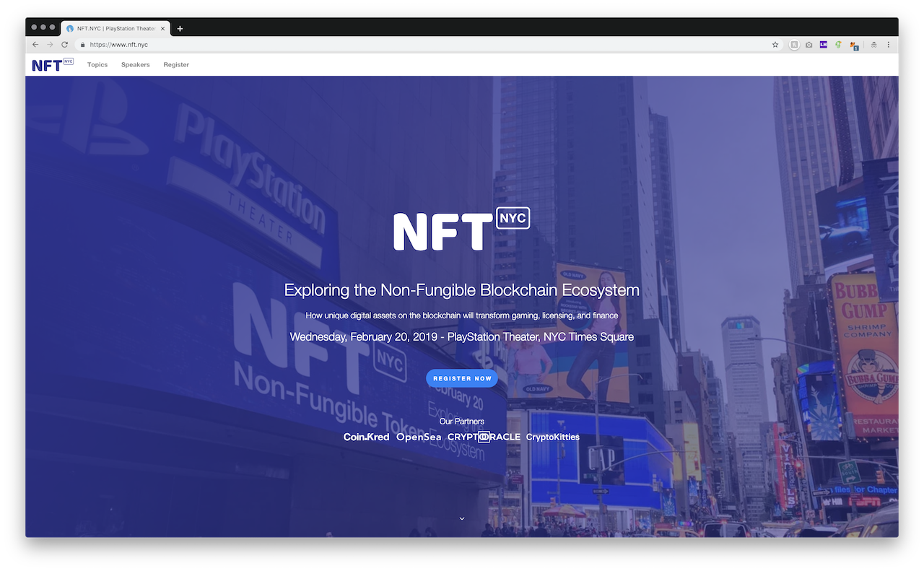Reload the nft.nyc page
This screenshot has height=571, width=924.
[64, 45]
